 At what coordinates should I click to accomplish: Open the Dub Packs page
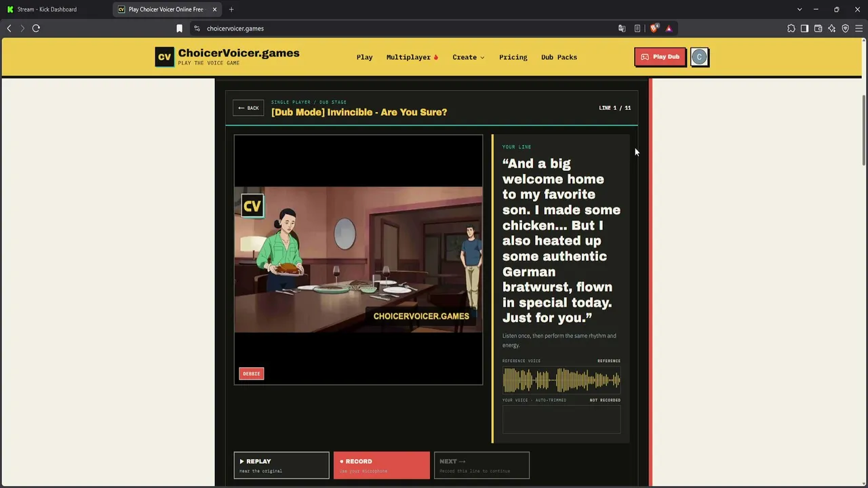pyautogui.click(x=559, y=57)
